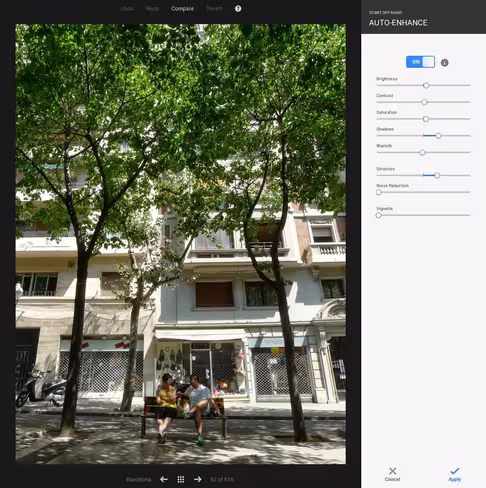Click the Noise Reduction slider handle
This screenshot has width=486, height=488.
click(x=379, y=192)
